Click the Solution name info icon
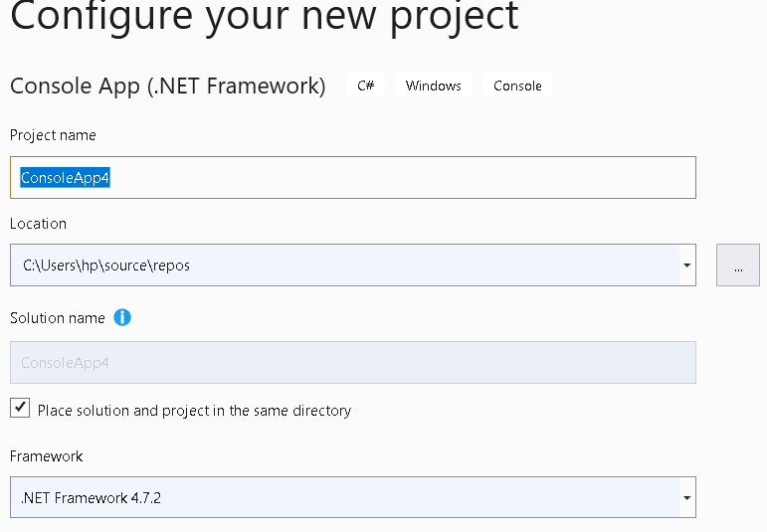This screenshot has width=767, height=532. [x=122, y=317]
